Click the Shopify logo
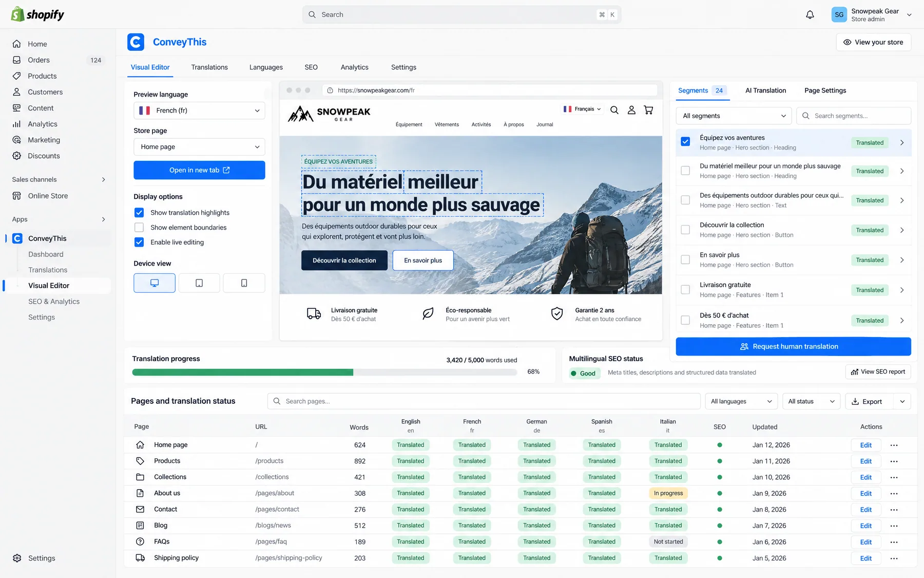 (37, 14)
